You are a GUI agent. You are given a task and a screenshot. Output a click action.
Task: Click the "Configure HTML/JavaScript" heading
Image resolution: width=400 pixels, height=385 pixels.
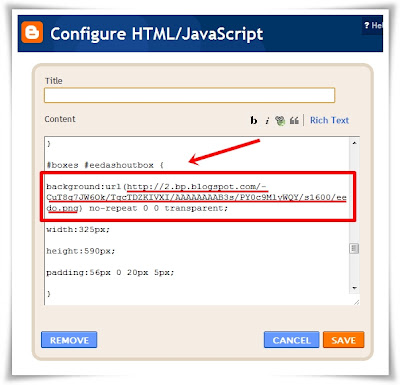pyautogui.click(x=157, y=34)
